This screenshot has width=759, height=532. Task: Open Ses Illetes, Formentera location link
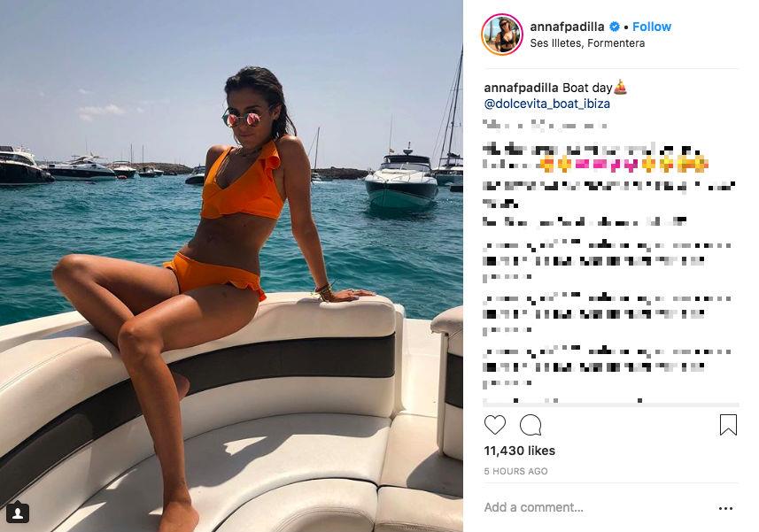coord(587,43)
